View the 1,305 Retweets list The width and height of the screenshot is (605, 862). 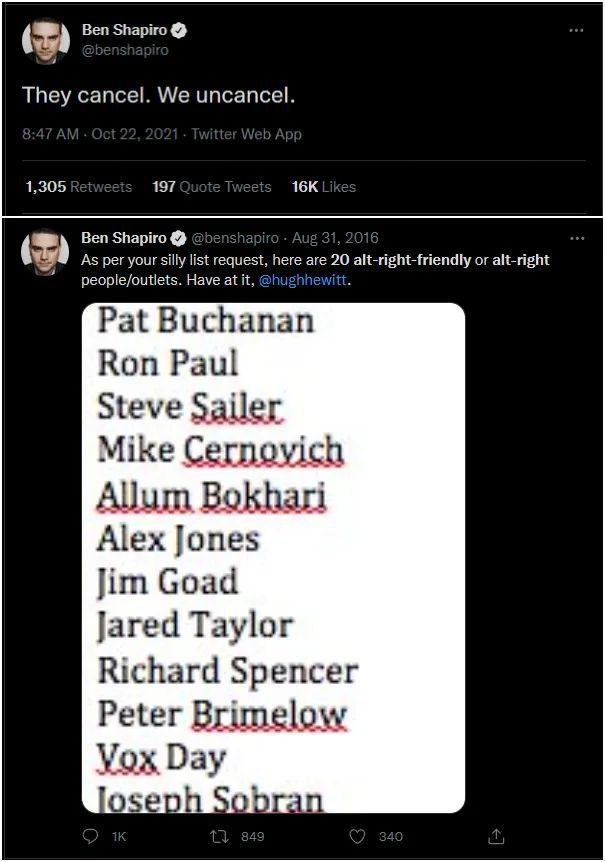78,187
